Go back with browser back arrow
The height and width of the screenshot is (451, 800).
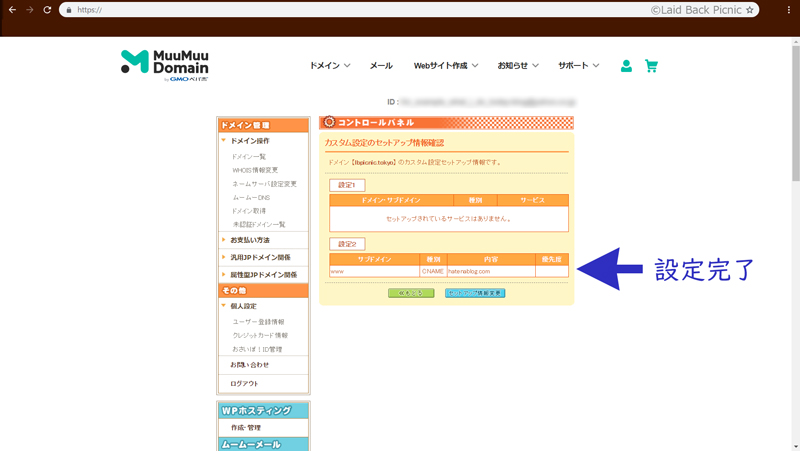point(12,10)
